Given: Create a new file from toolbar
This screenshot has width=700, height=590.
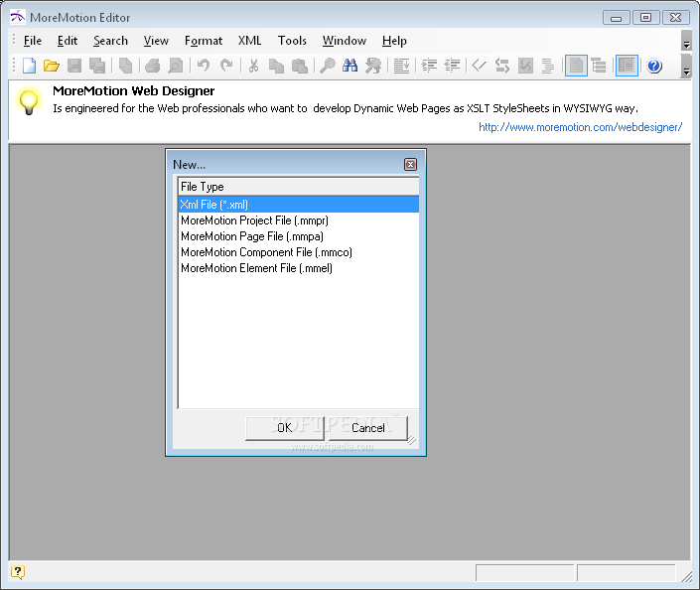Looking at the screenshot, I should coord(30,66).
